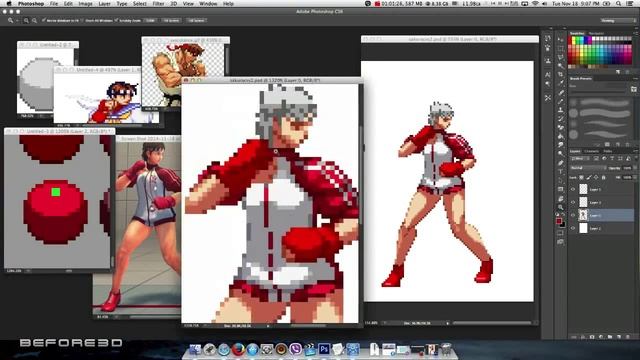This screenshot has height=360, width=640.
Task: Select the Type tool
Action: pos(561,171)
